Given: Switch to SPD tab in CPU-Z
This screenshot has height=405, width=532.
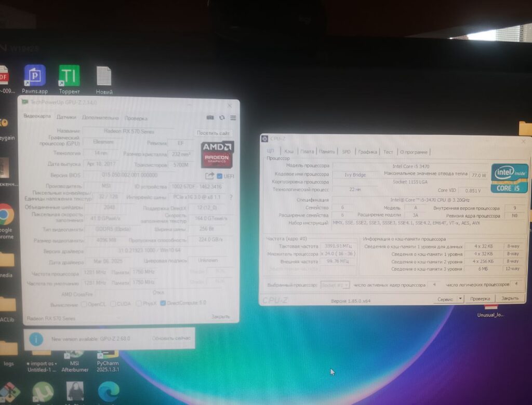Looking at the screenshot, I should [346, 152].
